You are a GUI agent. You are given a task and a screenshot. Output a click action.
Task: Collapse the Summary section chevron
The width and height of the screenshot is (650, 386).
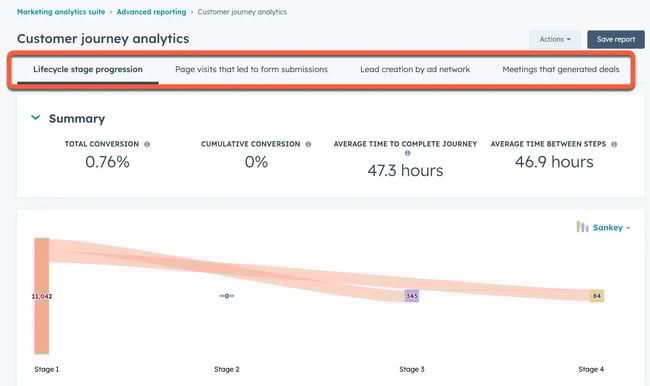pos(36,118)
